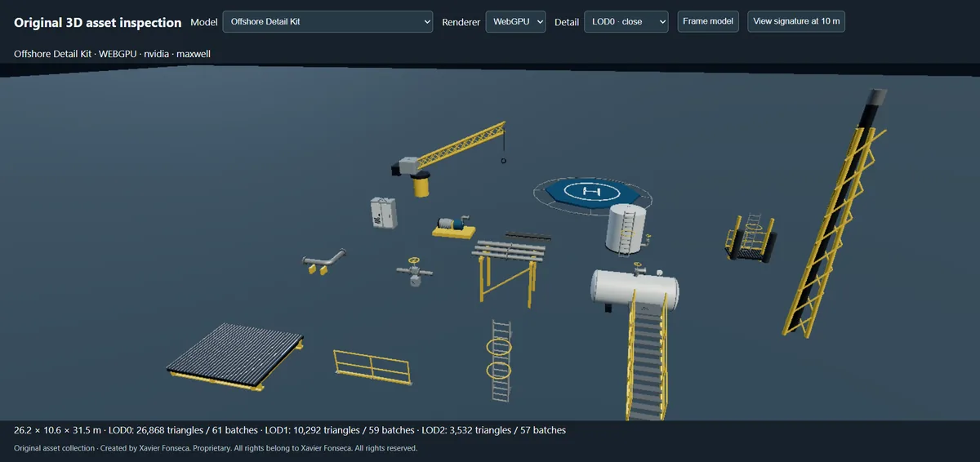The image size is (980, 462).
Task: Select the vertical white storage tank
Action: click(627, 229)
